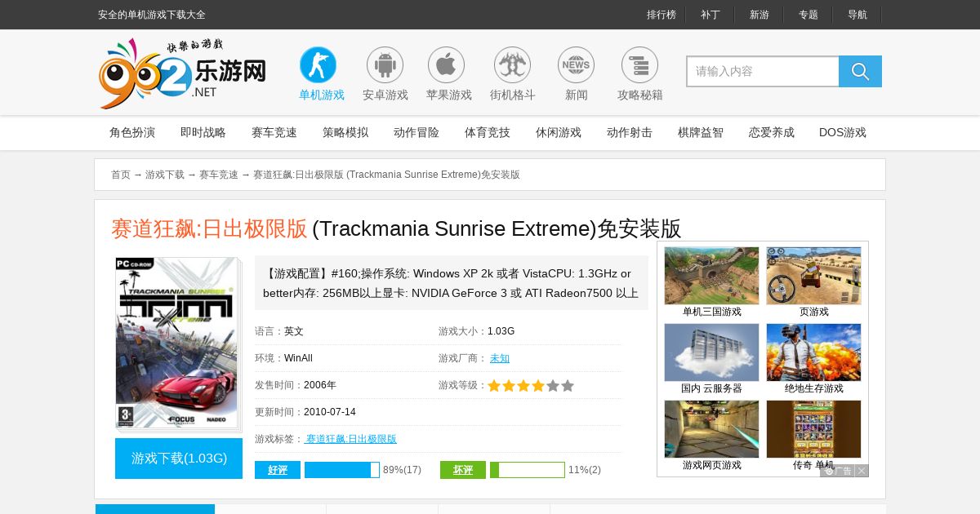Open 导航 in the top bar

tap(857, 15)
